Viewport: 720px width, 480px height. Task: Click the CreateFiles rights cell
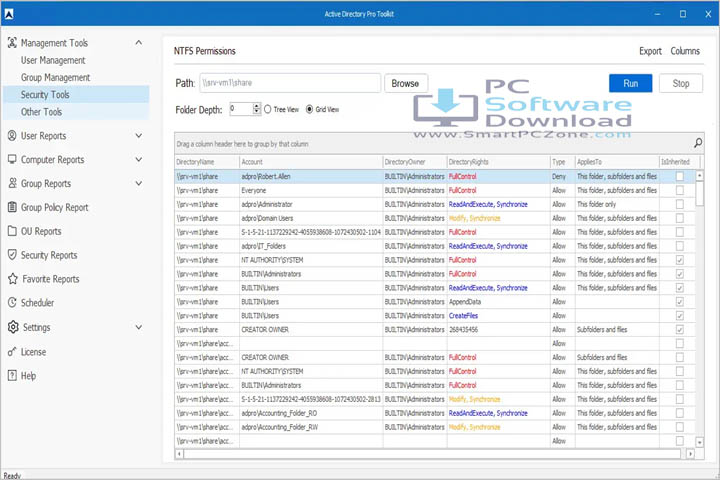coord(498,316)
